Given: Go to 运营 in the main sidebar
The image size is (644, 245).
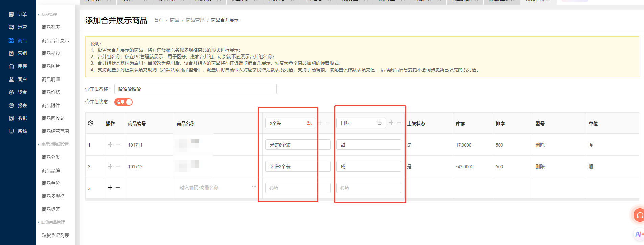Looking at the screenshot, I should (18, 27).
